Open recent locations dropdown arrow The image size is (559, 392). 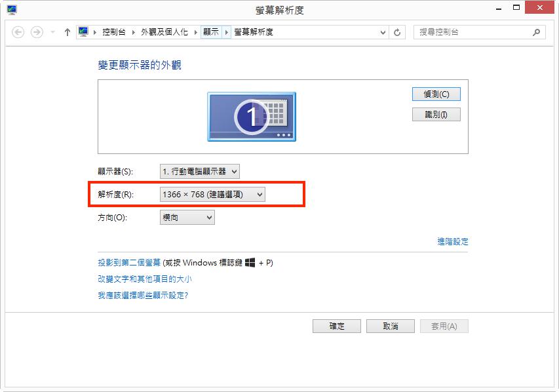point(53,32)
